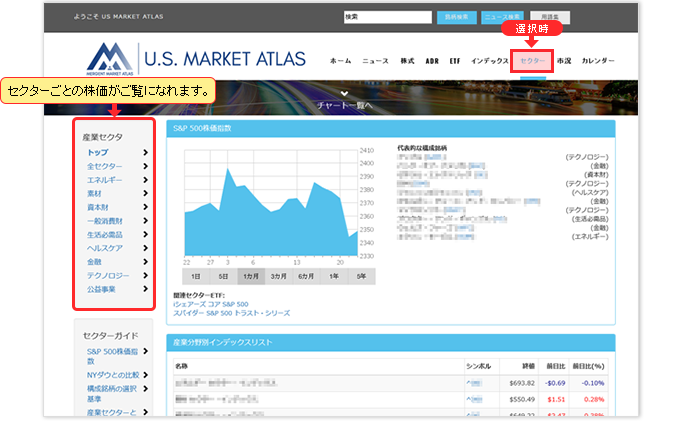Screen dimensions: 686x421
Task: Open the テクノロジー sidebar link
Action: (x=108, y=275)
